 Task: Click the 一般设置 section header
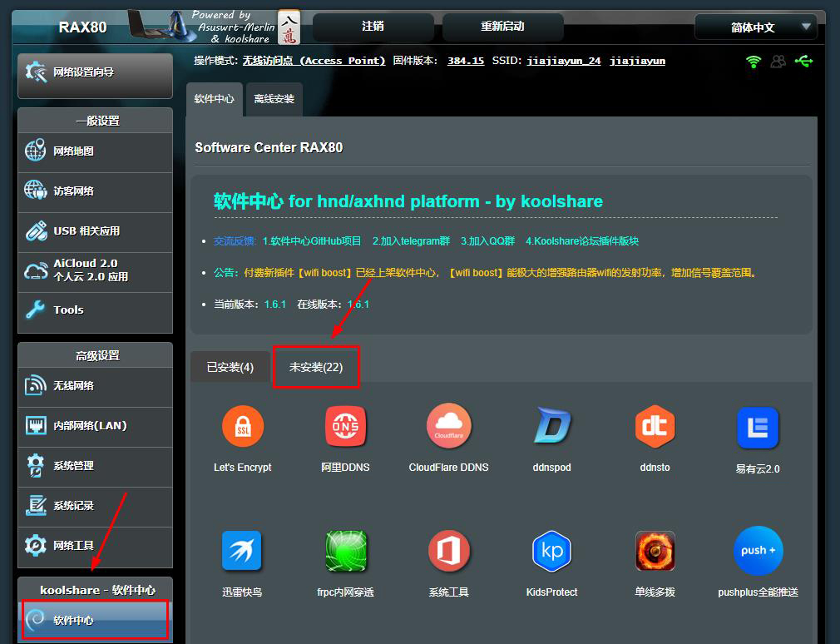(97, 121)
